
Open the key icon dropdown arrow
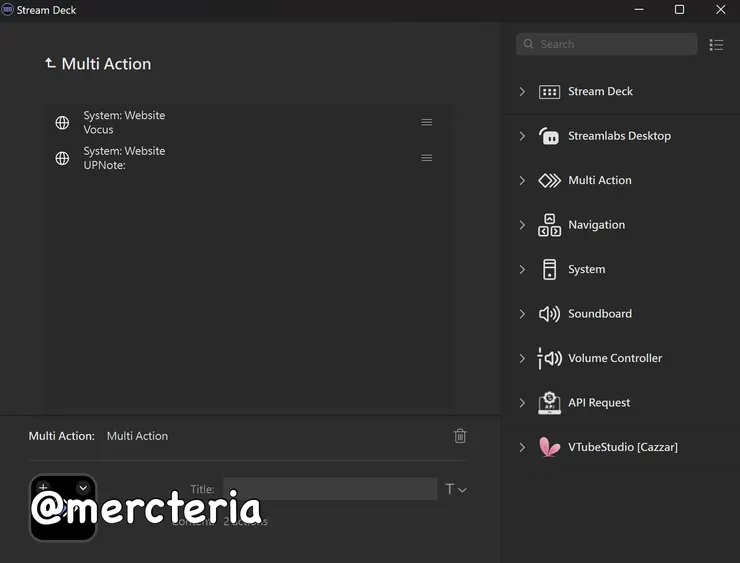tap(83, 487)
